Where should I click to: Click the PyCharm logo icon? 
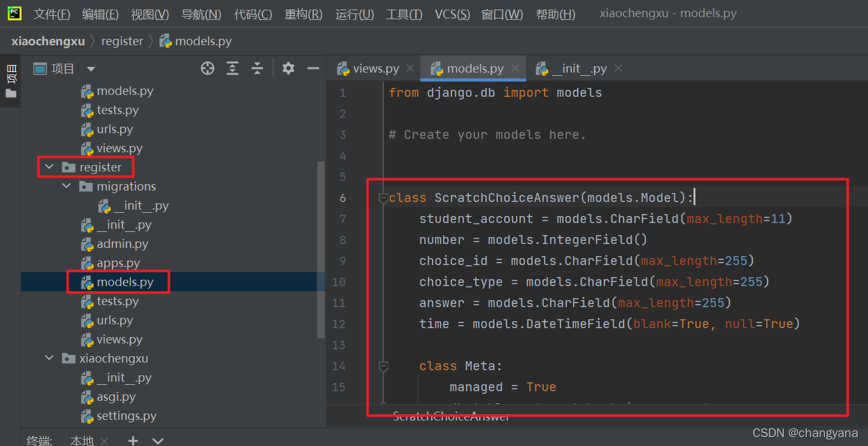(x=15, y=13)
